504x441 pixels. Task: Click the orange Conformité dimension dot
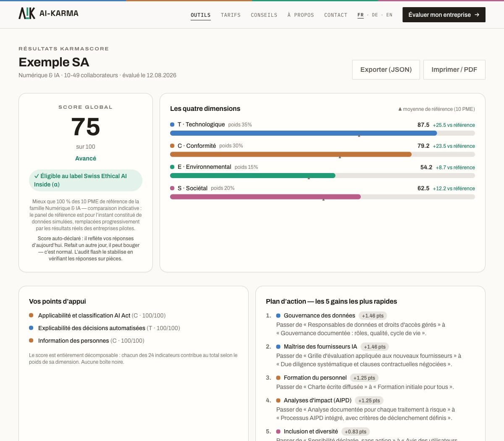pos(172,146)
